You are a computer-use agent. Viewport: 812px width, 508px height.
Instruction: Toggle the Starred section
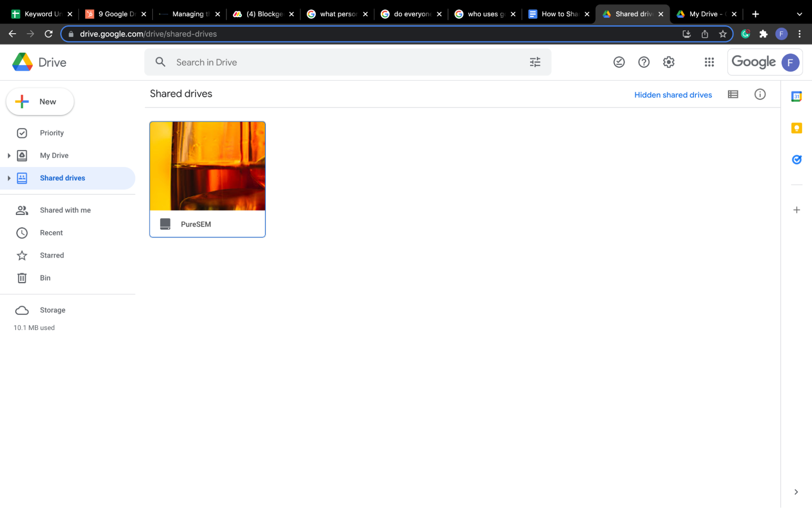click(52, 255)
